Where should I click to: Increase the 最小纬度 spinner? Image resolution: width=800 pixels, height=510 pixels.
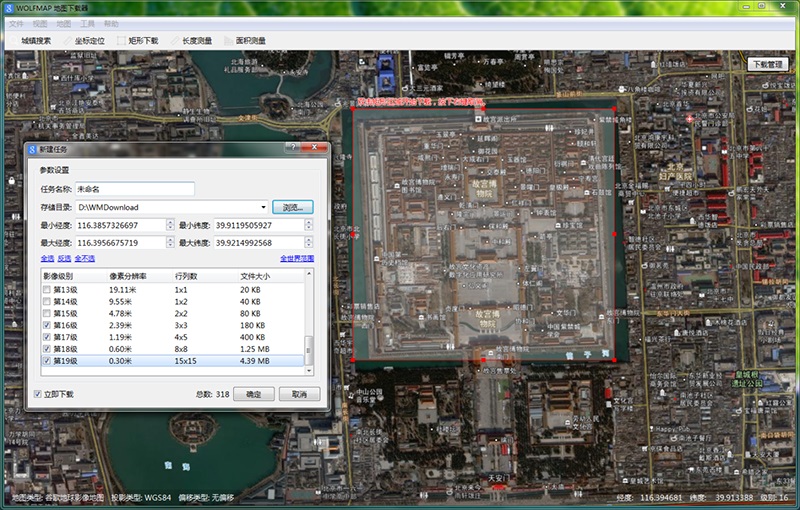pyautogui.click(x=309, y=222)
